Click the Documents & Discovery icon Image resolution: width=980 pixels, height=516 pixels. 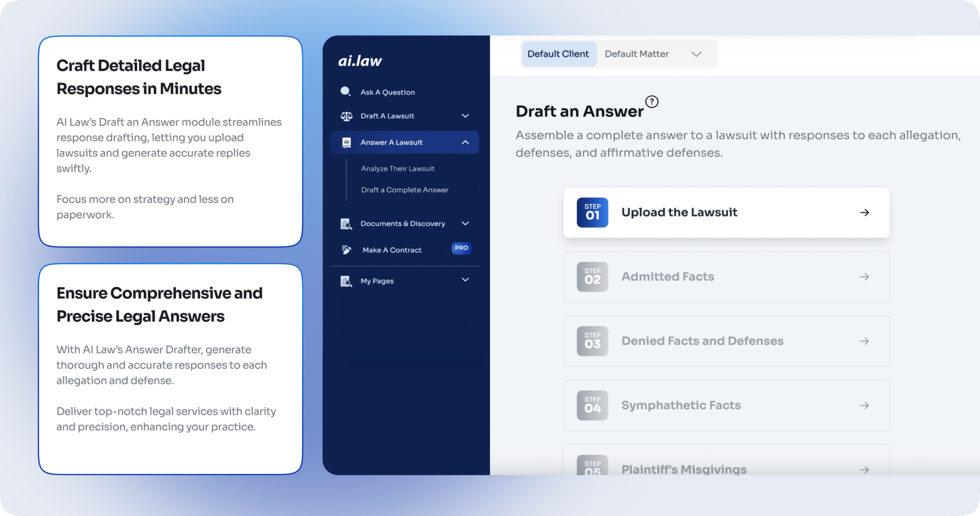(346, 224)
